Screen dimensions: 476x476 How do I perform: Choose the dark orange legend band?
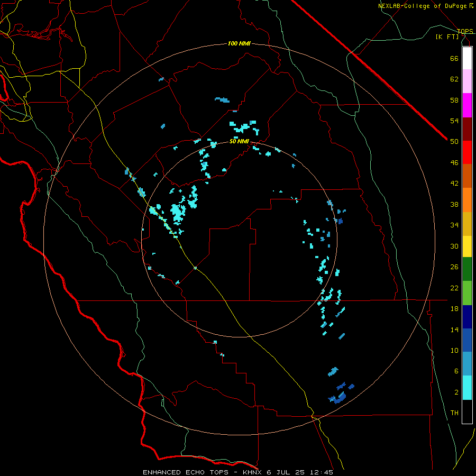click(467, 176)
